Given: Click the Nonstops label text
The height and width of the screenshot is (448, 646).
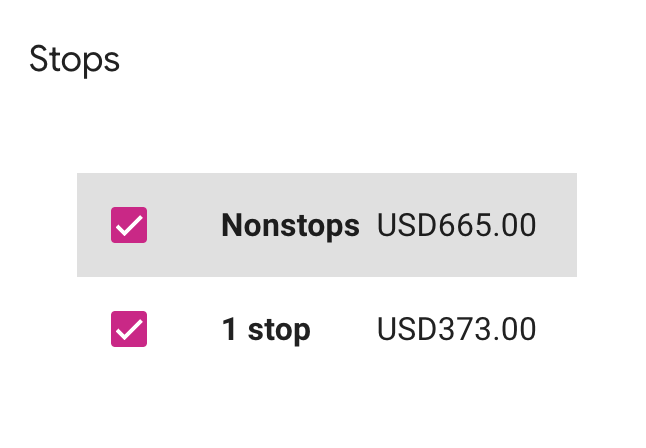Looking at the screenshot, I should click(290, 225).
